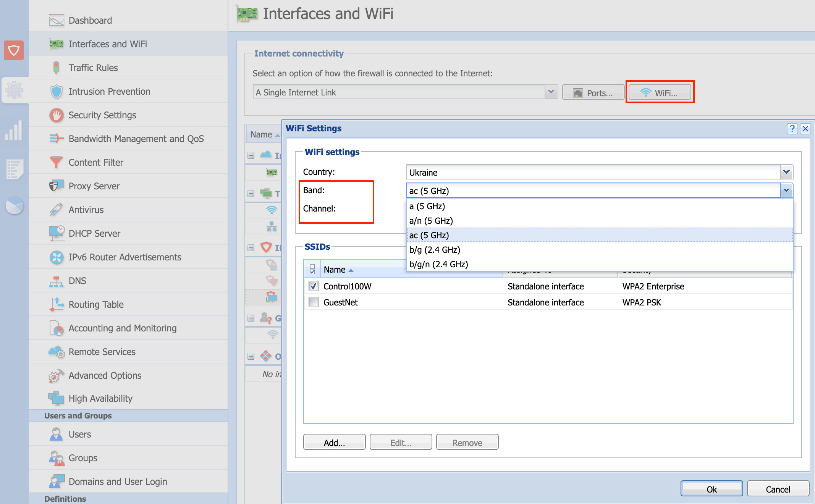Open the status bar-chart icon in left rail
815x504 pixels.
click(14, 131)
